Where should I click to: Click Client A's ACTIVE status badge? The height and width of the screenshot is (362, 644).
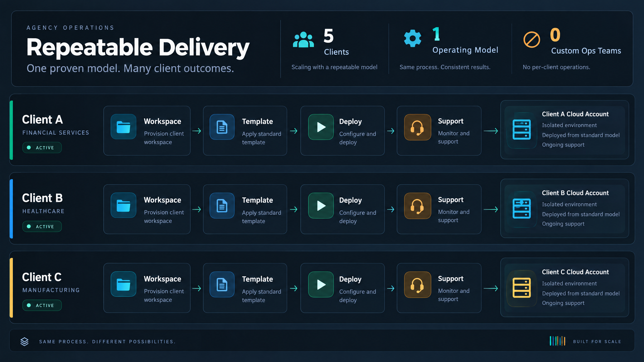click(x=42, y=148)
